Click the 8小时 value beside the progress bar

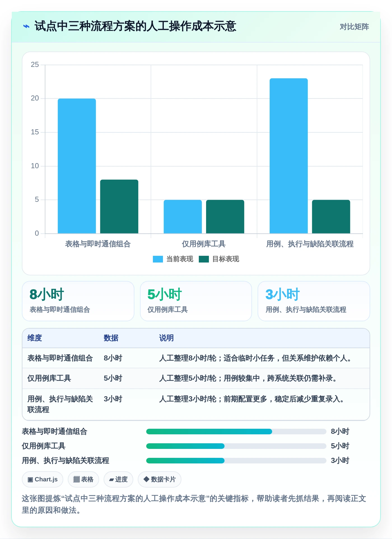tap(340, 432)
